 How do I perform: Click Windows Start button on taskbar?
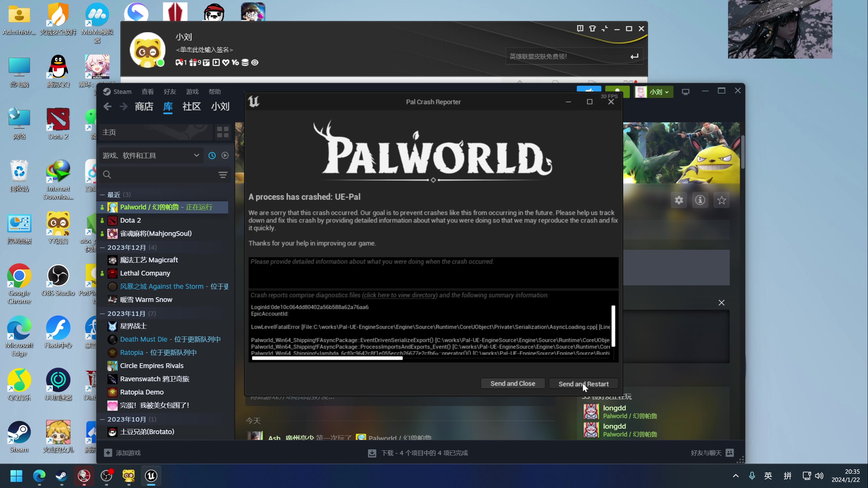click(16, 476)
